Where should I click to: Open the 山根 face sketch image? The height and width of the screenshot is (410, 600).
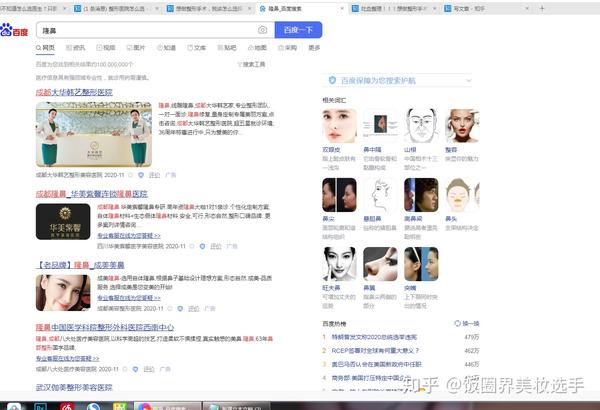(421, 126)
